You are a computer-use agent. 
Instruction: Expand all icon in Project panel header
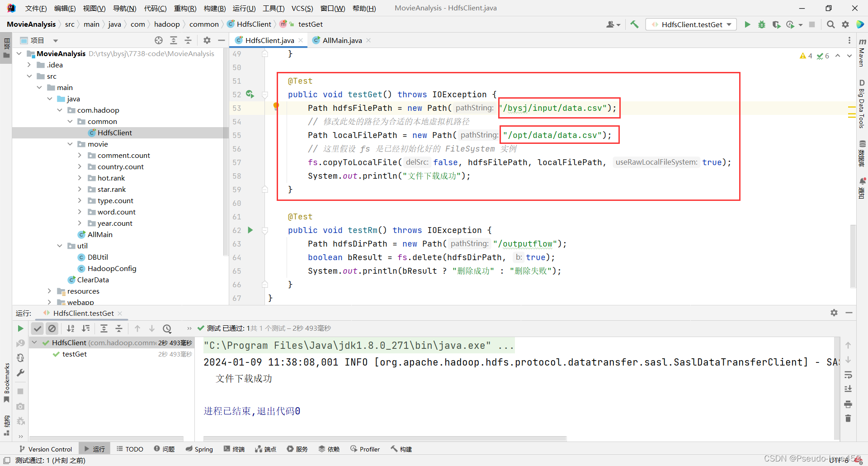click(173, 40)
